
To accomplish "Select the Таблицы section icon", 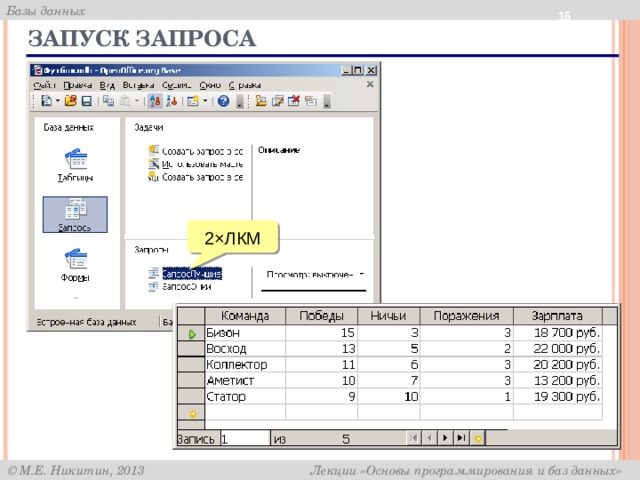I will click(x=76, y=165).
